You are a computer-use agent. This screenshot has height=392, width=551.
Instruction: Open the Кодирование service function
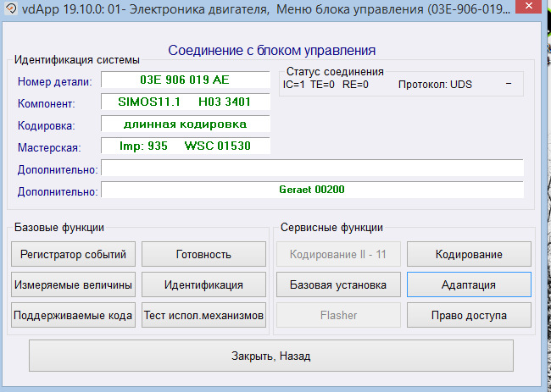click(x=469, y=254)
